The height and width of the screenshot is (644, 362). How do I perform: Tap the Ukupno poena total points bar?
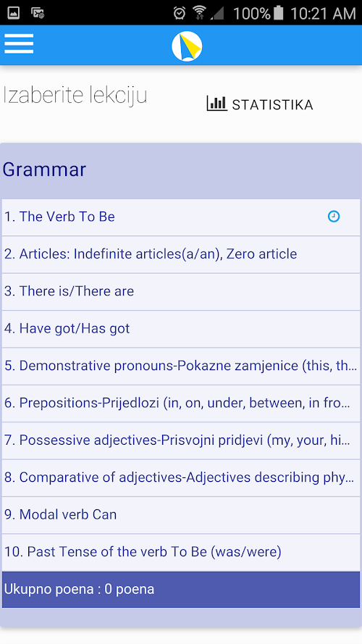coord(181,590)
